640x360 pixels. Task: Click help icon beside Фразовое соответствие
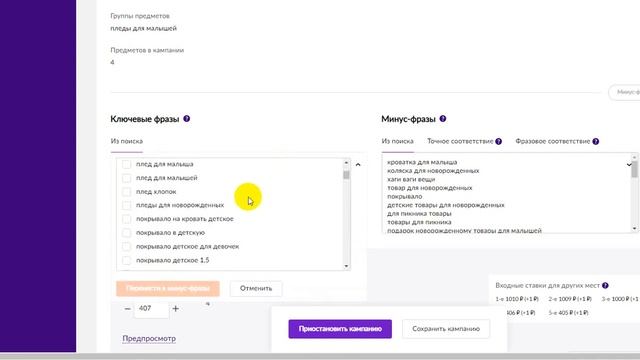coord(596,142)
